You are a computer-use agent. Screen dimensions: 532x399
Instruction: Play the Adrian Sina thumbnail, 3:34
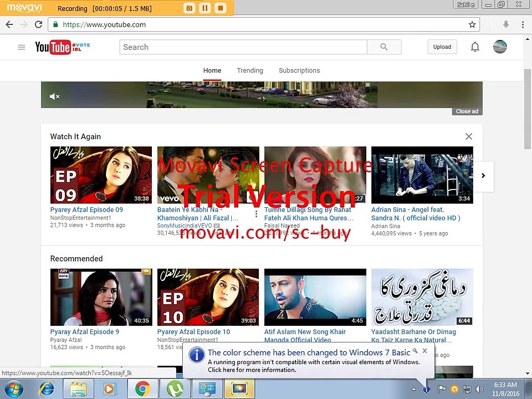pyautogui.click(x=422, y=175)
